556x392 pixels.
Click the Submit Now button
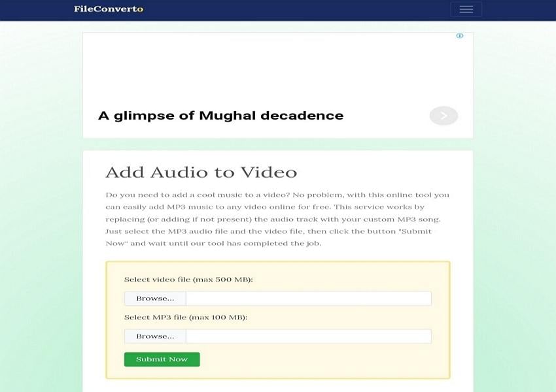pos(162,359)
